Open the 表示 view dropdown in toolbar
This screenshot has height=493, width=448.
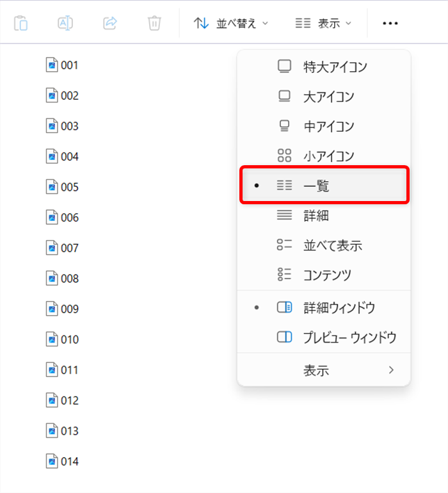tap(323, 23)
